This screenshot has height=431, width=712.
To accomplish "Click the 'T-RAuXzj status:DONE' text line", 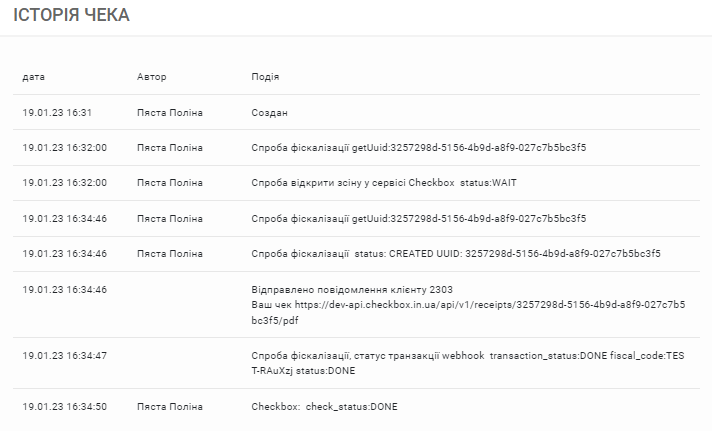I will 303,371.
